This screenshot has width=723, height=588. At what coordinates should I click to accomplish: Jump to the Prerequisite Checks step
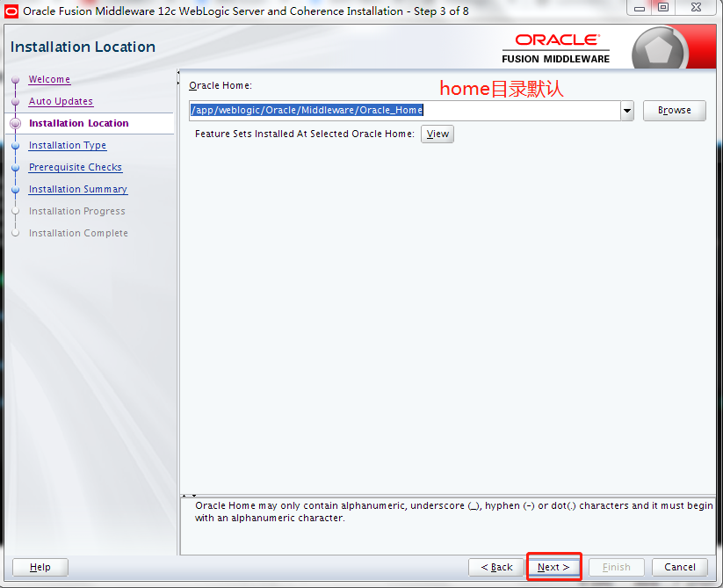point(75,167)
